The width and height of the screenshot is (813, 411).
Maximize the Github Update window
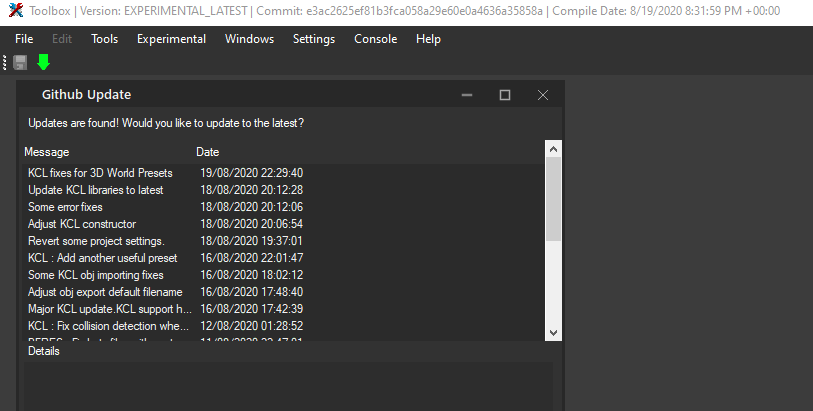coord(505,95)
